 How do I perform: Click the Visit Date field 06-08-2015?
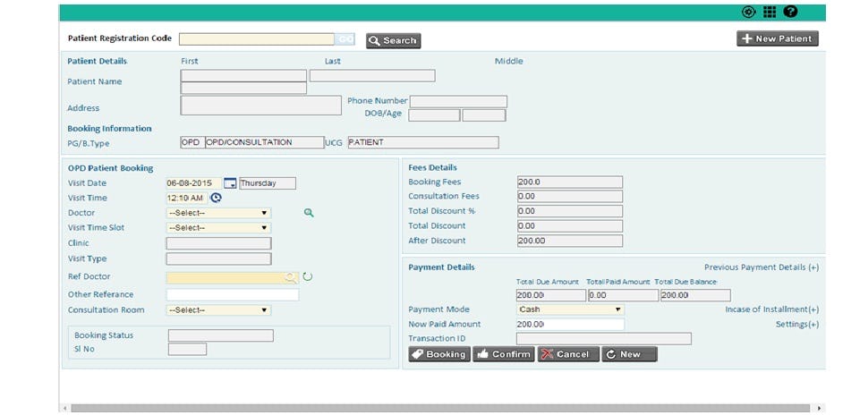coord(194,183)
